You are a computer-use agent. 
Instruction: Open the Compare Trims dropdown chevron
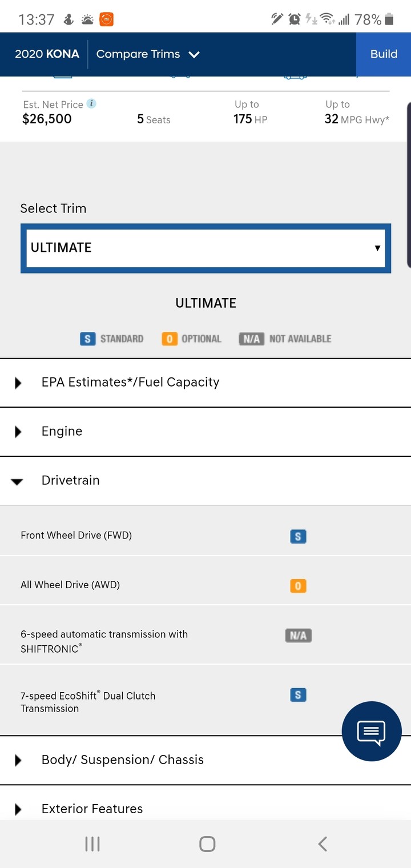(194, 55)
